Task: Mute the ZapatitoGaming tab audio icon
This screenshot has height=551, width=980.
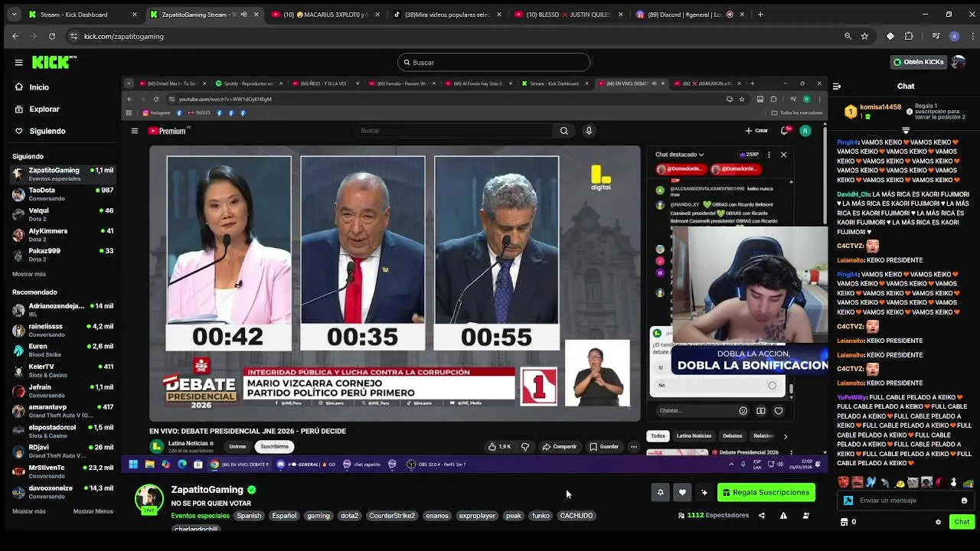Action: click(x=243, y=15)
